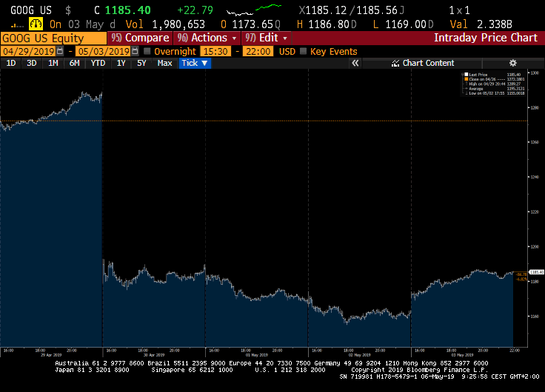The height and width of the screenshot is (392, 545).
Task: Edit the start time field 15:30
Action: coord(215,51)
